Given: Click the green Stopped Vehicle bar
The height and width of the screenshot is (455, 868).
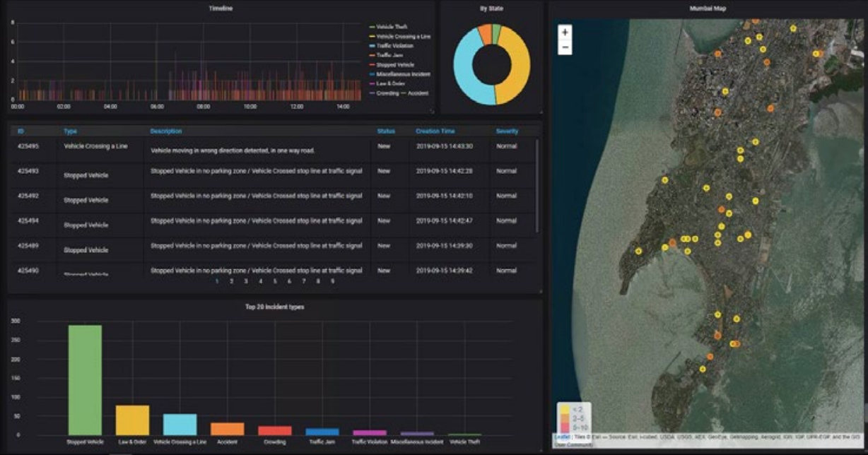Looking at the screenshot, I should coord(85,382).
